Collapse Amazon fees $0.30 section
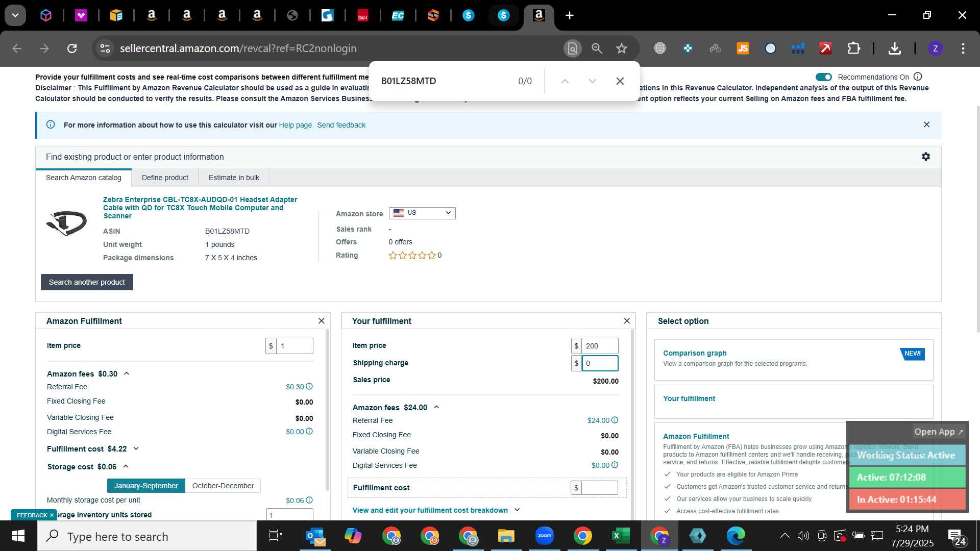 click(127, 373)
